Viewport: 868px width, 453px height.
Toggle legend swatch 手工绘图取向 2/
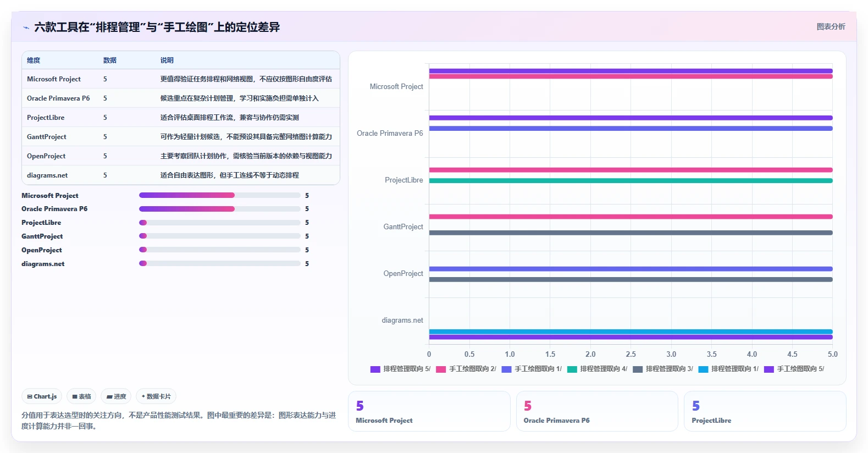[441, 369]
